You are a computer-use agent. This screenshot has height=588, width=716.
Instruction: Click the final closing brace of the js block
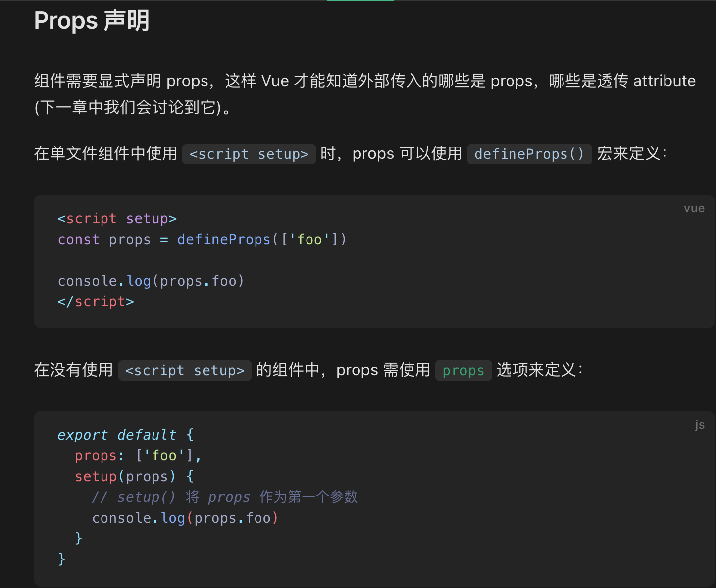(62, 559)
